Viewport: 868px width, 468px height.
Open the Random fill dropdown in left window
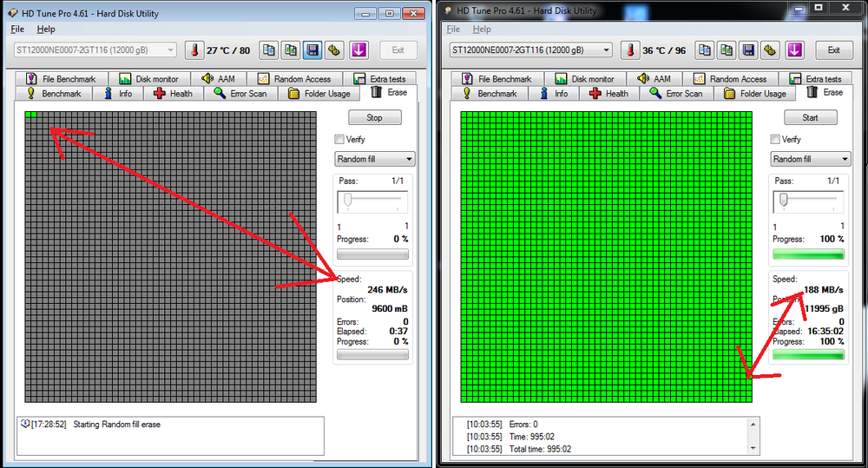coord(375,159)
